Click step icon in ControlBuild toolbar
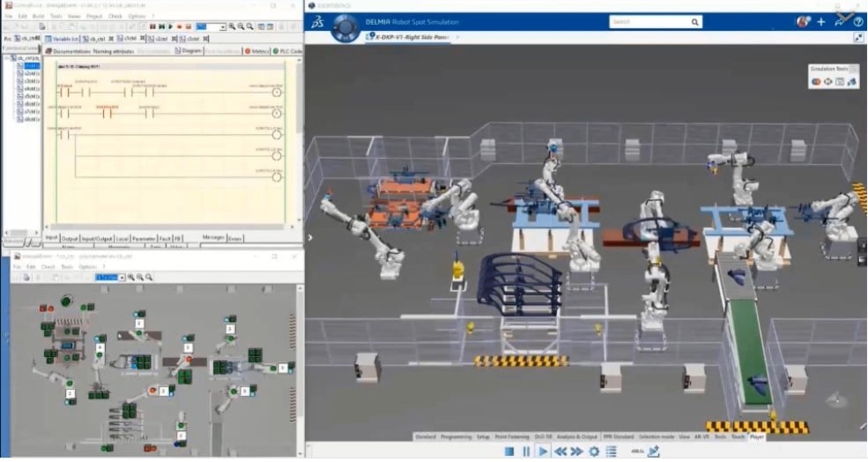The height and width of the screenshot is (462, 868). tap(161, 26)
